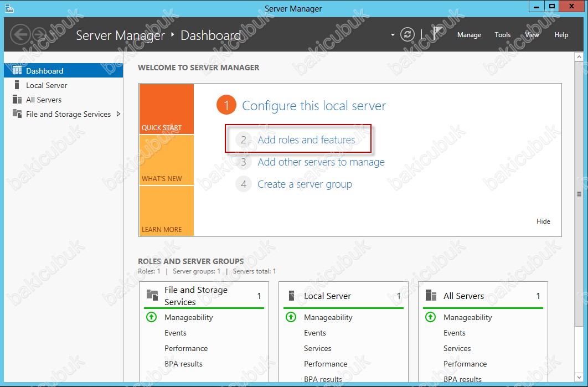Screen dimensions: 588x387
Task: Refresh the Server Manager dashboard
Action: (408, 34)
